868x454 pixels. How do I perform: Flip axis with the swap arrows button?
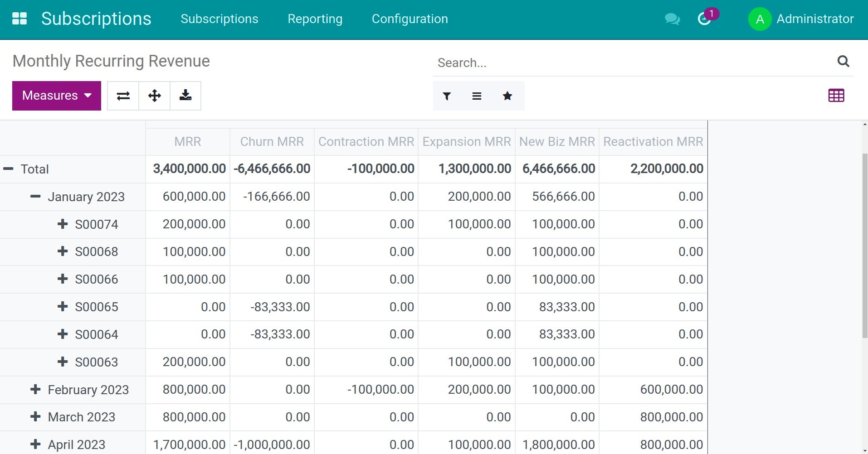click(x=123, y=96)
